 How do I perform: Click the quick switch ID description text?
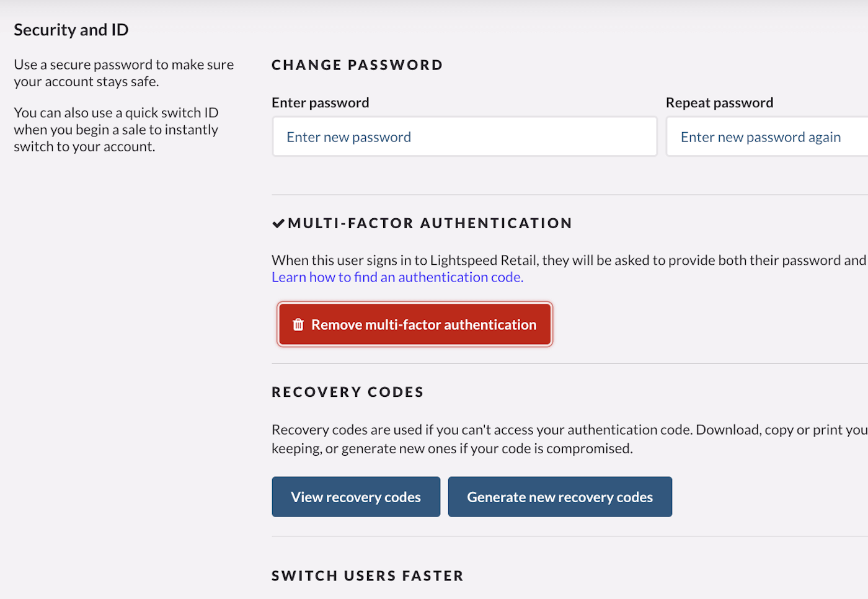point(116,130)
